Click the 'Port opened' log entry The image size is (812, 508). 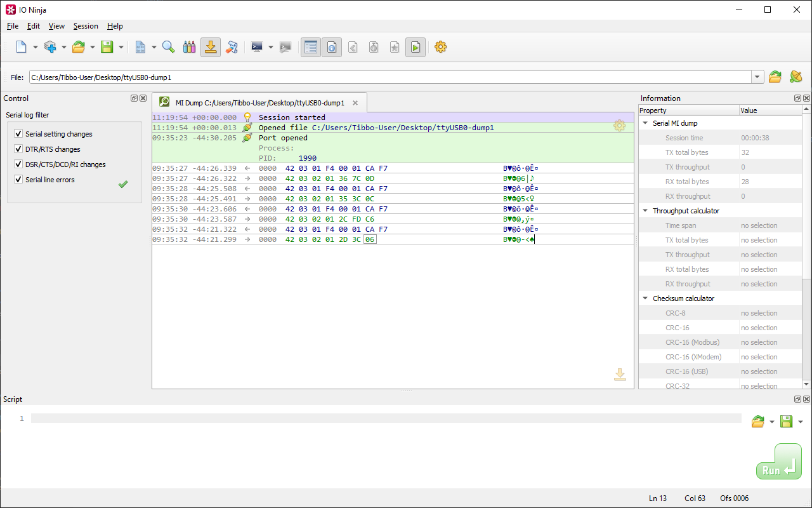283,138
